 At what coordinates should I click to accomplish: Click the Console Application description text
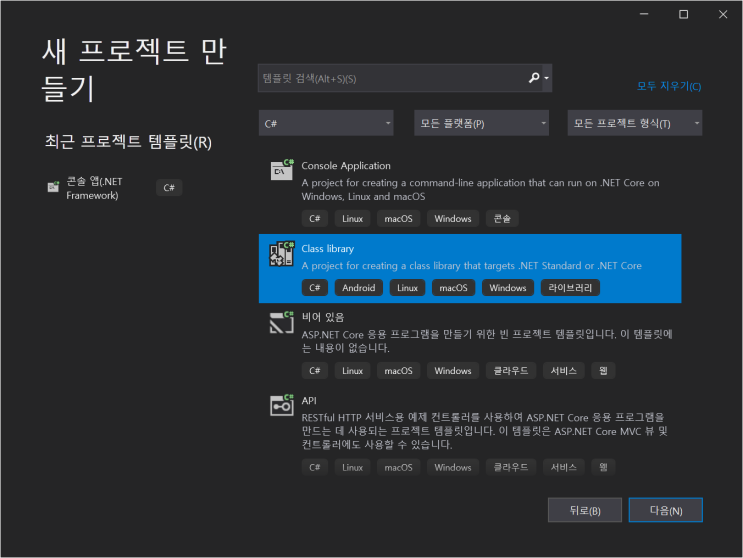[x=480, y=189]
